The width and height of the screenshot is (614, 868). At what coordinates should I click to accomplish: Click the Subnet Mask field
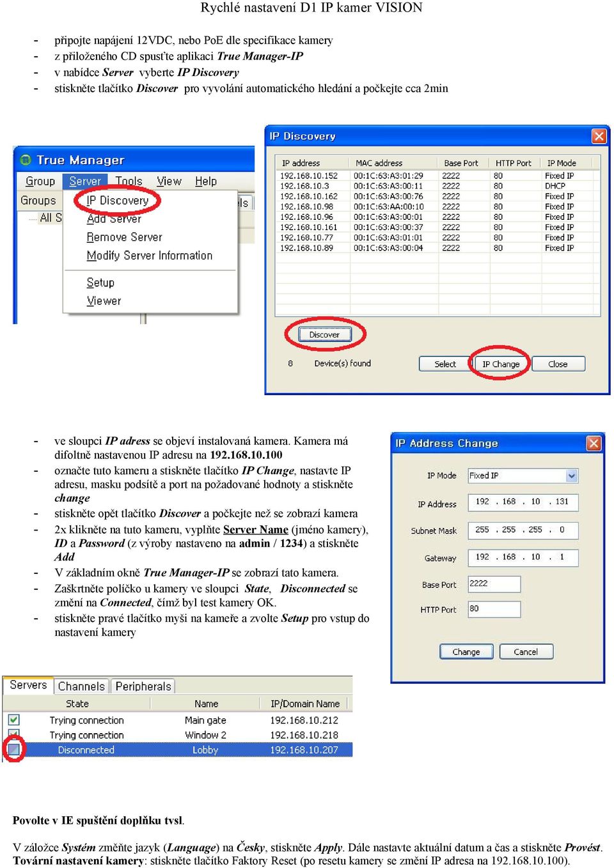click(523, 530)
